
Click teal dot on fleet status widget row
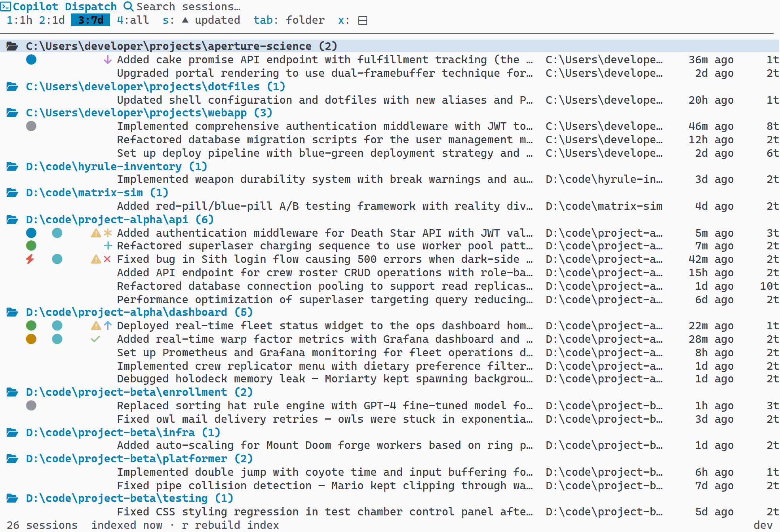[x=57, y=326]
